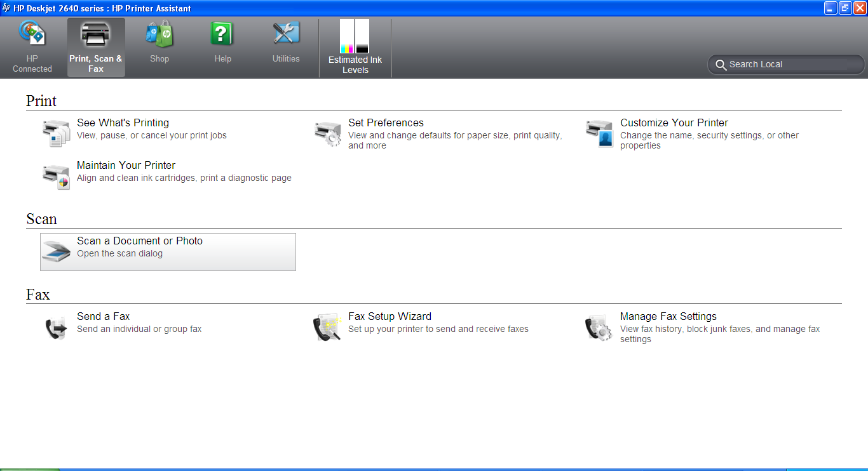View the Estimated Ink Levels gauge

(x=355, y=36)
